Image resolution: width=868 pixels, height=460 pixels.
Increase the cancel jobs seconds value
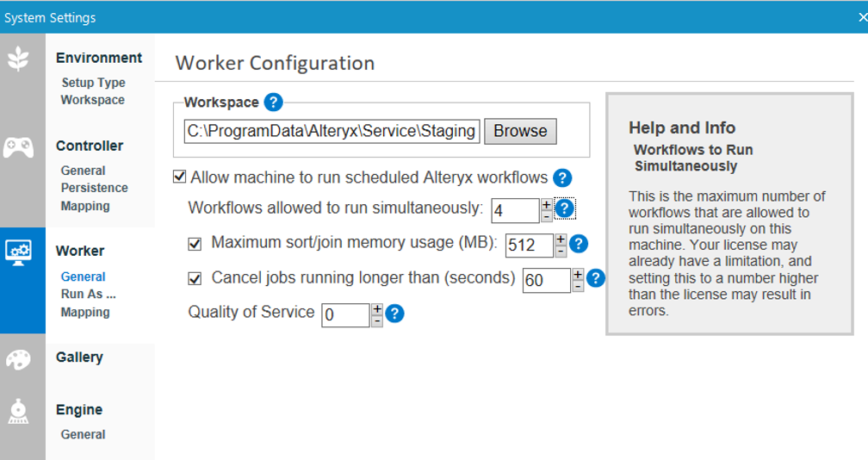click(578, 274)
